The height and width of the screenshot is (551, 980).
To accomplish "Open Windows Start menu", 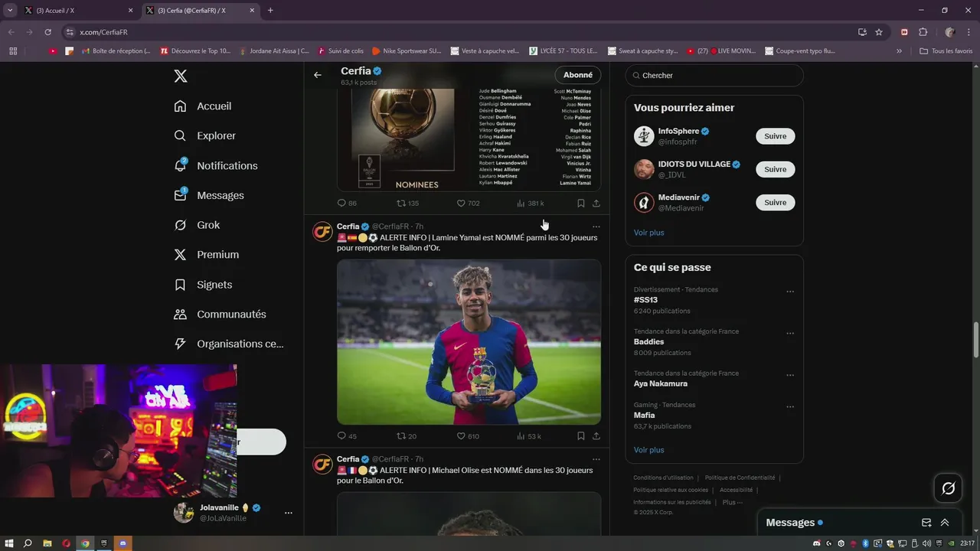I will [10, 543].
